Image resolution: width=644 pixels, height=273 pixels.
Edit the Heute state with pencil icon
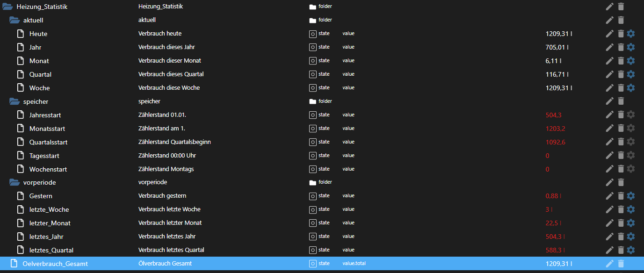pos(609,34)
